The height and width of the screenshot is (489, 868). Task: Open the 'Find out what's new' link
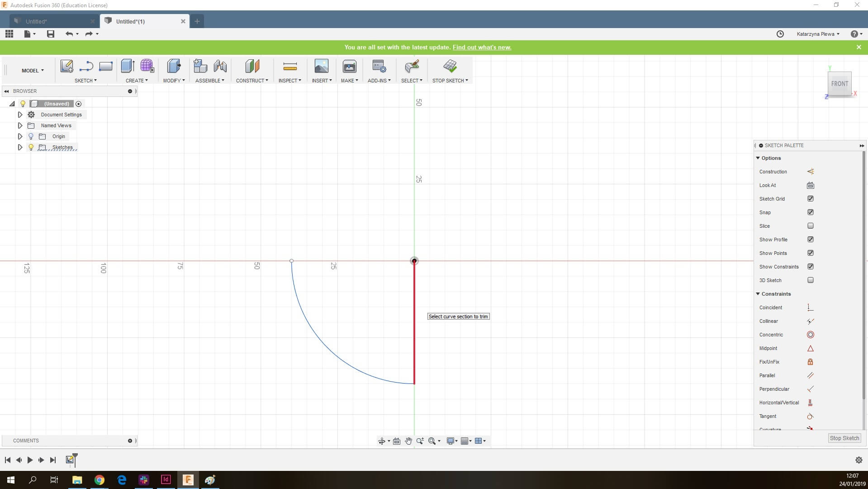(x=482, y=47)
